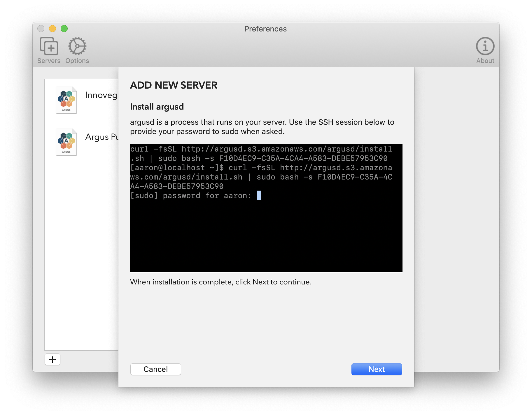The image size is (532, 415).
Task: Click the 'argusd is a process' description text
Action: coord(262,127)
